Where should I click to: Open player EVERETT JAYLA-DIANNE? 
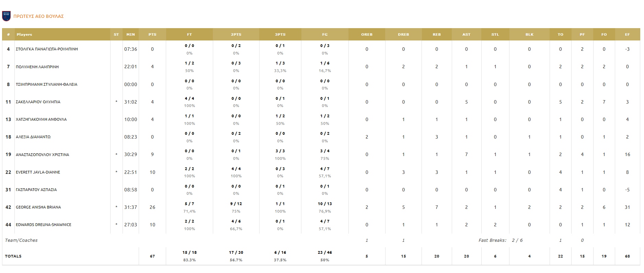[x=38, y=172]
